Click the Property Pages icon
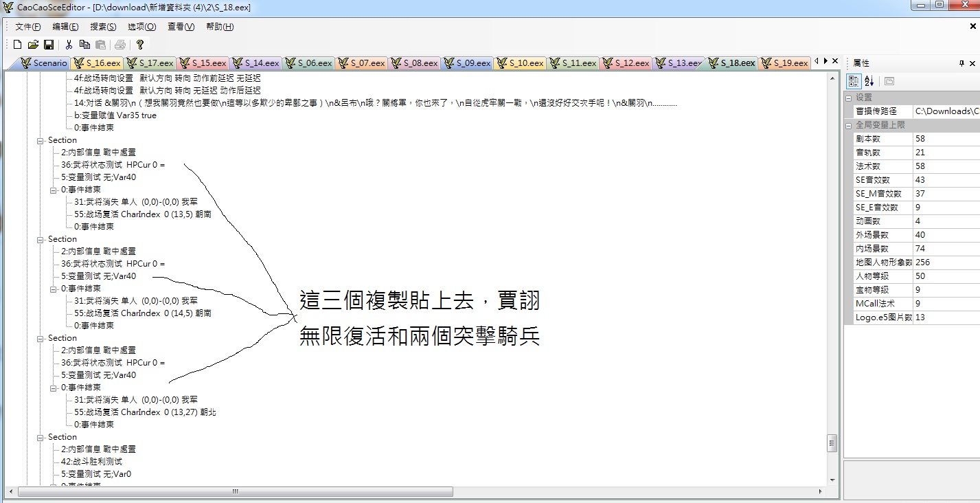The image size is (980, 503). click(889, 80)
